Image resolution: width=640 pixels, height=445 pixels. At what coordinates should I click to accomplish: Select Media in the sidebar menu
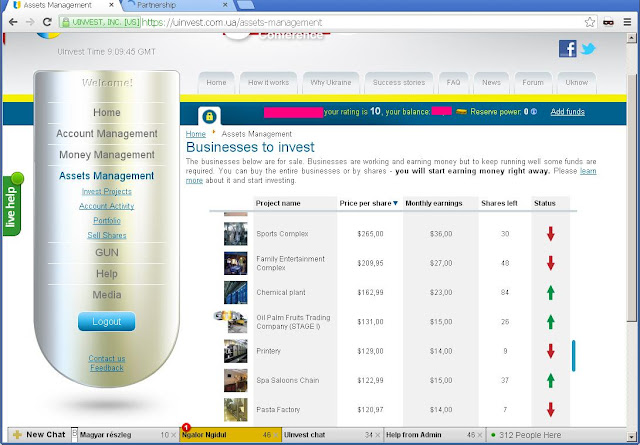pos(107,295)
